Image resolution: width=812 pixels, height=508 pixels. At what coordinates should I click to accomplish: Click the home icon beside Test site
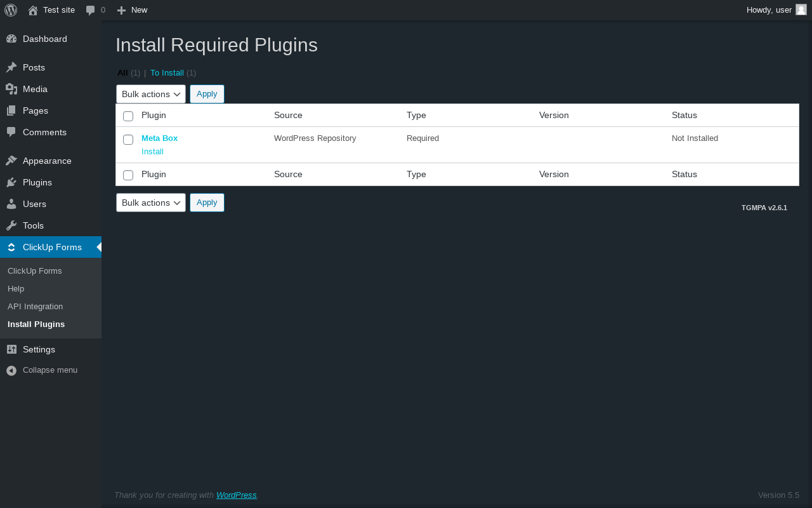(33, 10)
